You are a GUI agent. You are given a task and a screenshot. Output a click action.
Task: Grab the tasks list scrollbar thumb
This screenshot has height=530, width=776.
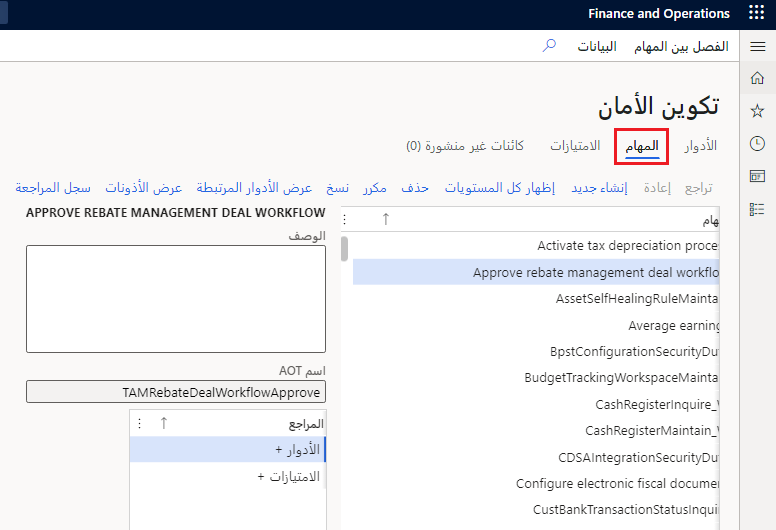[x=344, y=249]
